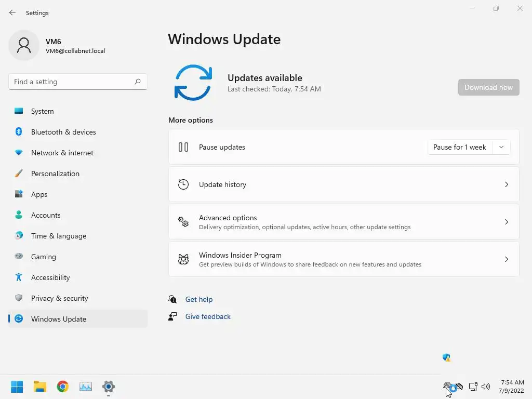Open Gaming settings
The image size is (532, 399).
tap(78, 257)
